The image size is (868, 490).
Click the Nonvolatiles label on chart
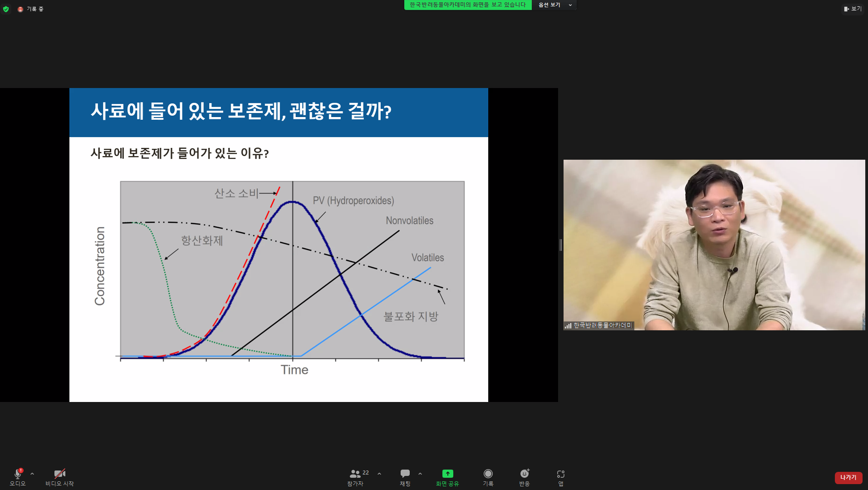[x=410, y=220]
